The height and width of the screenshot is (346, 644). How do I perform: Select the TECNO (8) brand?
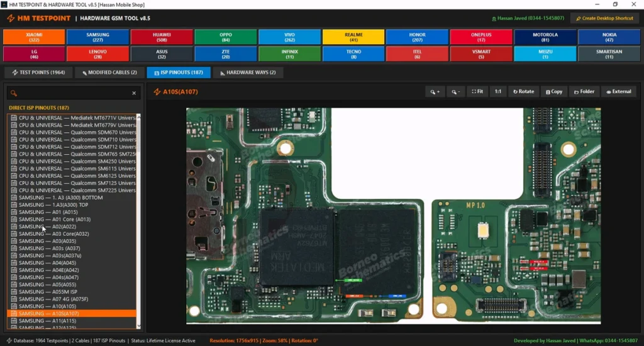tap(353, 54)
